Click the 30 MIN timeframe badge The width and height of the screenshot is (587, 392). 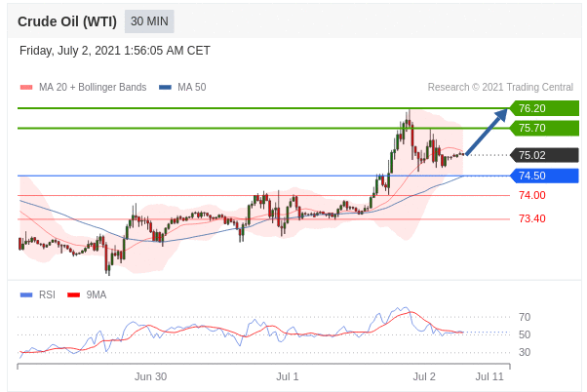[149, 21]
